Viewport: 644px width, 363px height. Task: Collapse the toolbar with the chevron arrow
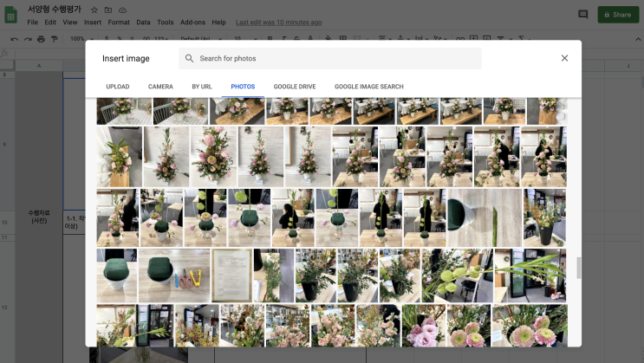638,39
